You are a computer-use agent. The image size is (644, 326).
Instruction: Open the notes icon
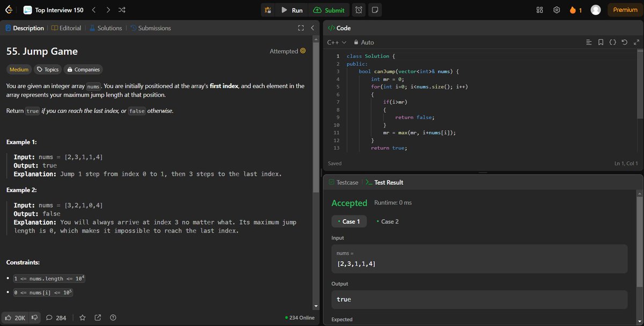375,10
